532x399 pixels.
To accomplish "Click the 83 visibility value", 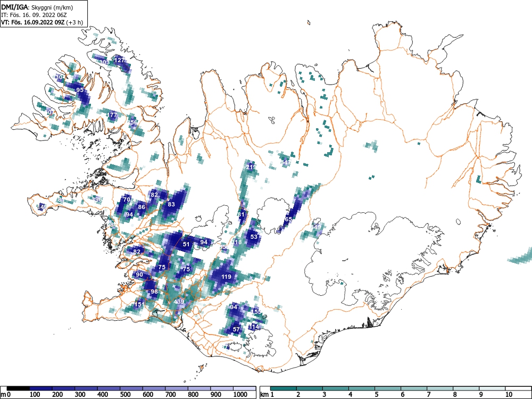I will click(x=171, y=204).
